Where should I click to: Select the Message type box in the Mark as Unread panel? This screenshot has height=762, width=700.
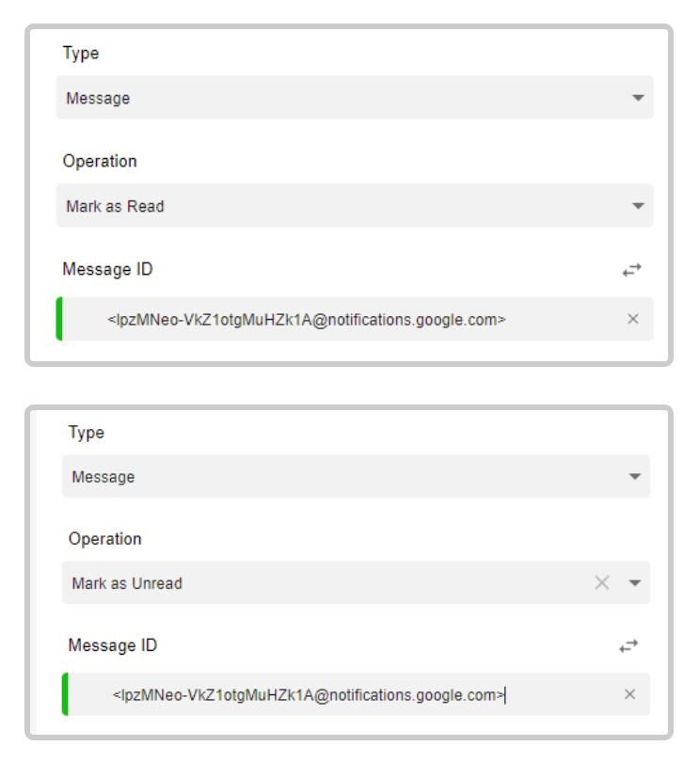click(x=356, y=476)
